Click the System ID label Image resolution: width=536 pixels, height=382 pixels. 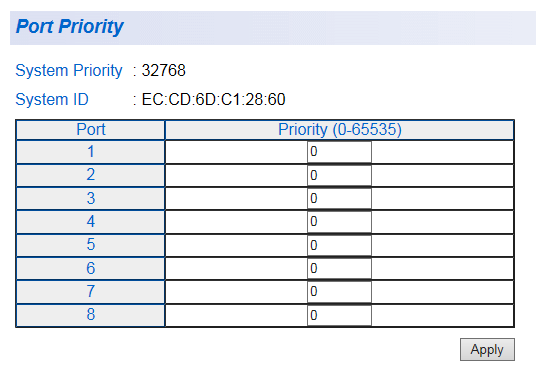click(x=52, y=100)
